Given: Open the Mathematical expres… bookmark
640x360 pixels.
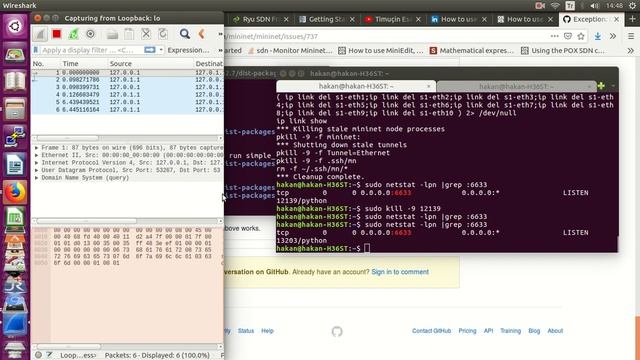Looking at the screenshot, I should click(x=472, y=51).
